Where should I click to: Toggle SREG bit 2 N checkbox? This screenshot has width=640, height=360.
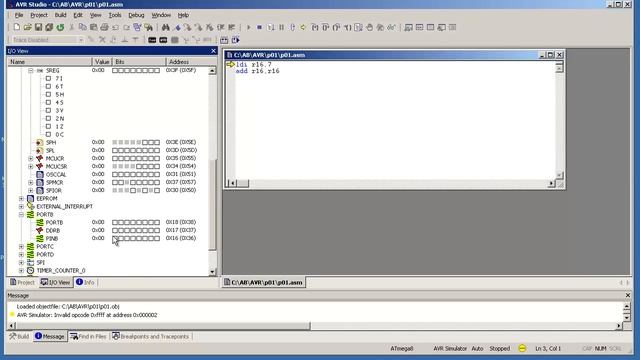[48, 118]
